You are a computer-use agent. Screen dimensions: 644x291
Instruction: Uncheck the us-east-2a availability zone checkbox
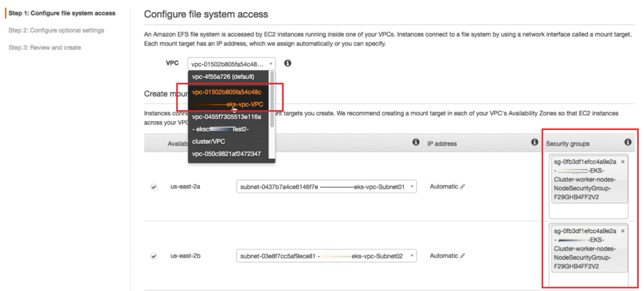(154, 187)
